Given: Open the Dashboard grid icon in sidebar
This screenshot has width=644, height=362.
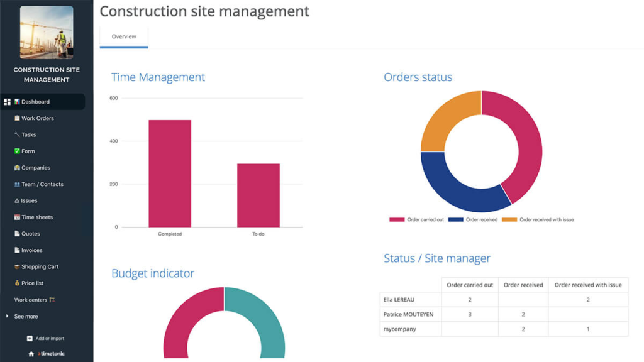Looking at the screenshot, I should click(7, 102).
